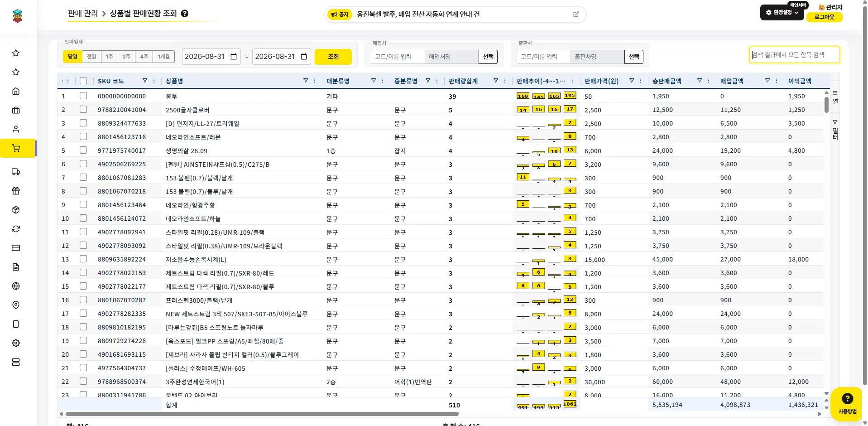Select the 당일 date range tab

pyautogui.click(x=72, y=57)
